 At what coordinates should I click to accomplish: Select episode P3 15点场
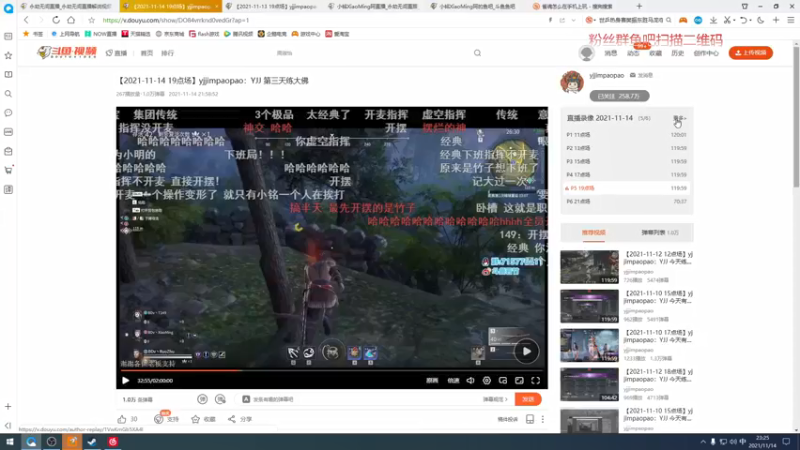click(x=627, y=161)
